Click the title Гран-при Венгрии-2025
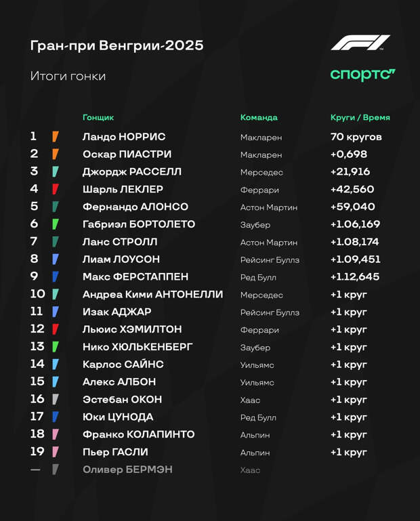420x521 pixels. tap(117, 45)
